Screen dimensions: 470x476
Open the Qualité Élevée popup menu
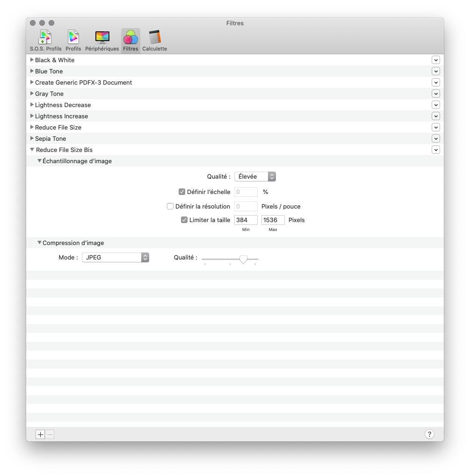[255, 176]
